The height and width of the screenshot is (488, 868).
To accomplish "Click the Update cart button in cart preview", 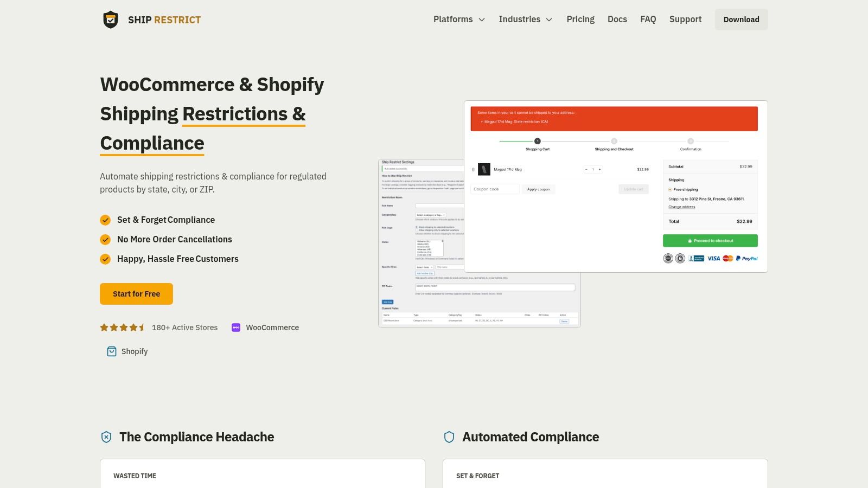I will (x=634, y=189).
